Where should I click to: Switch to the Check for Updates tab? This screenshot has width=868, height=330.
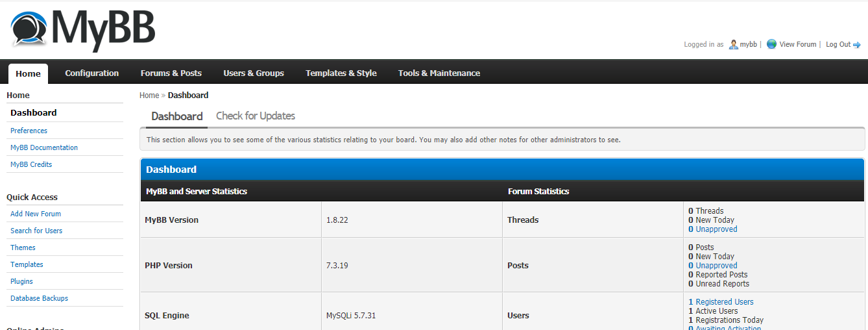256,116
